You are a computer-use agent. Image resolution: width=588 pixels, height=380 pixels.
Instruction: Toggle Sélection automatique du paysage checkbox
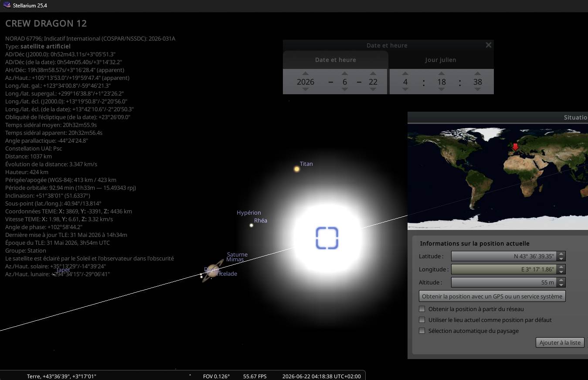point(422,331)
